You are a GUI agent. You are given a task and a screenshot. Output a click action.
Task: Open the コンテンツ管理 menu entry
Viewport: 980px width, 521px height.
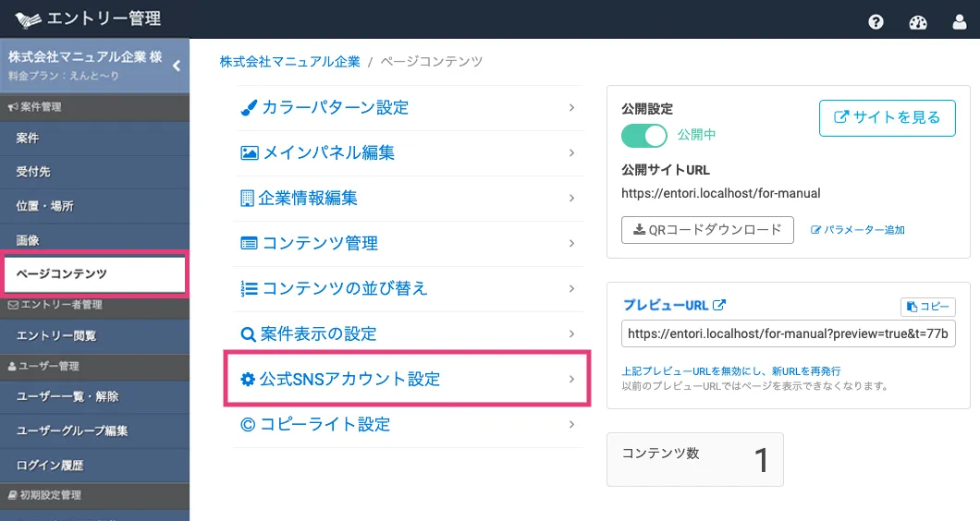[x=409, y=244]
